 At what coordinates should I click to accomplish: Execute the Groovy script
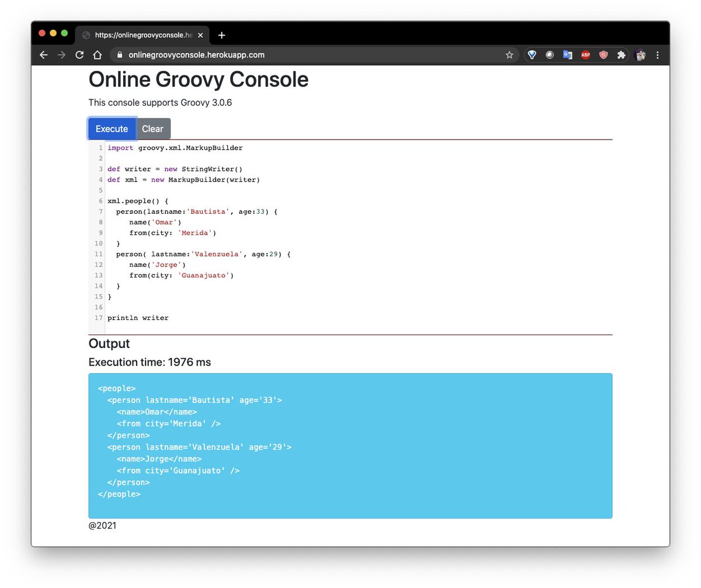112,128
